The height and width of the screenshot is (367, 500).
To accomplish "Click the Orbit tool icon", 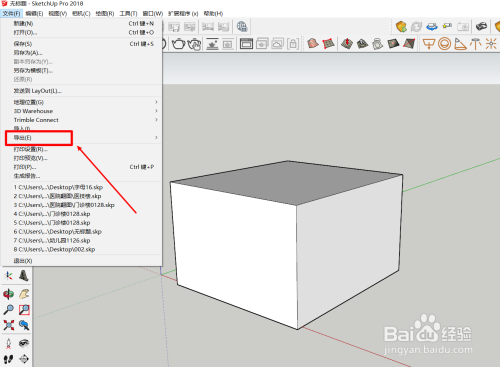I will tap(8, 294).
